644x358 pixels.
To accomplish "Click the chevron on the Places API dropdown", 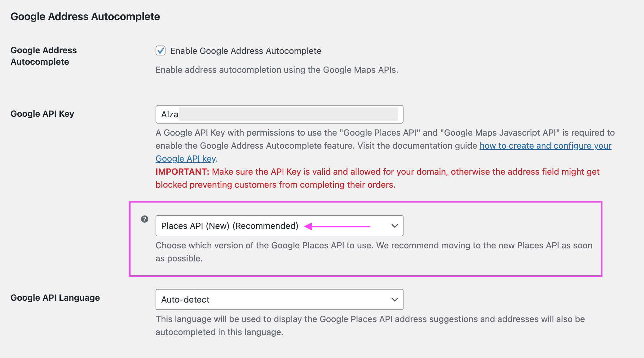I will 394,226.
